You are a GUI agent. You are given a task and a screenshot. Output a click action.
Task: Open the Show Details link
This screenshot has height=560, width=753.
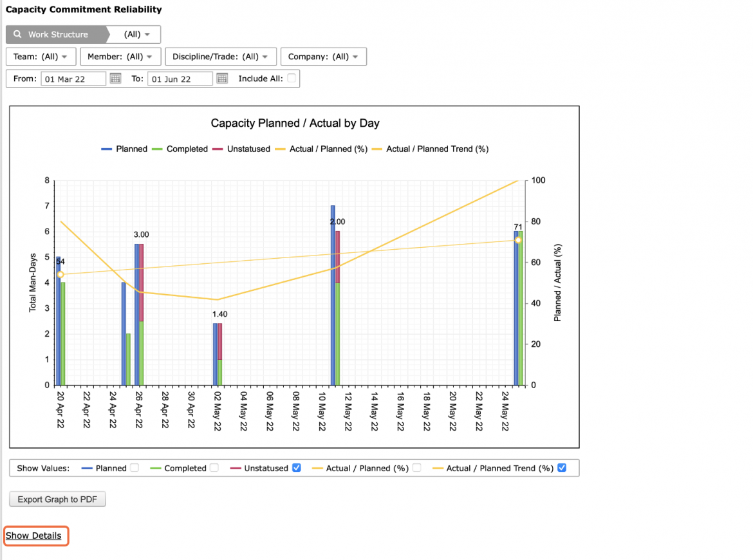point(33,536)
